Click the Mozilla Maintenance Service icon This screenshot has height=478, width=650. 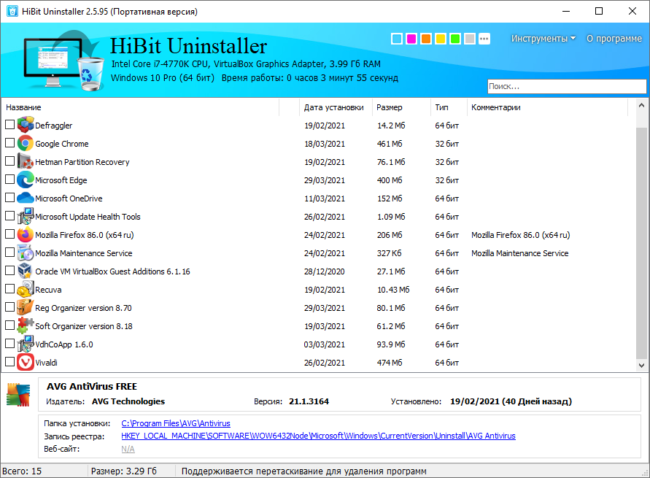click(x=25, y=252)
